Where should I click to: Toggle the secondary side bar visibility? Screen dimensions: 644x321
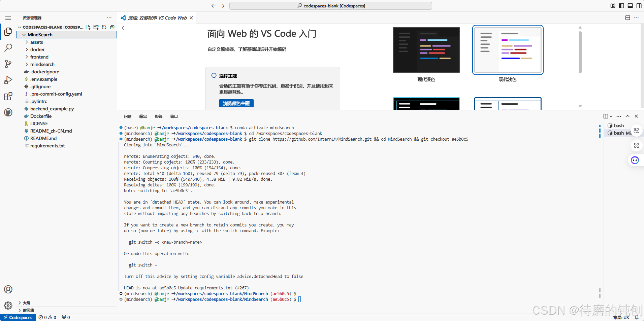(639, 6)
